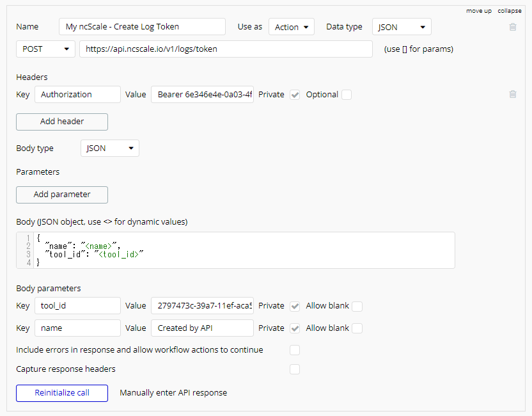Enable Capture response headers checkbox
This screenshot has height=416, width=532.
click(x=295, y=369)
